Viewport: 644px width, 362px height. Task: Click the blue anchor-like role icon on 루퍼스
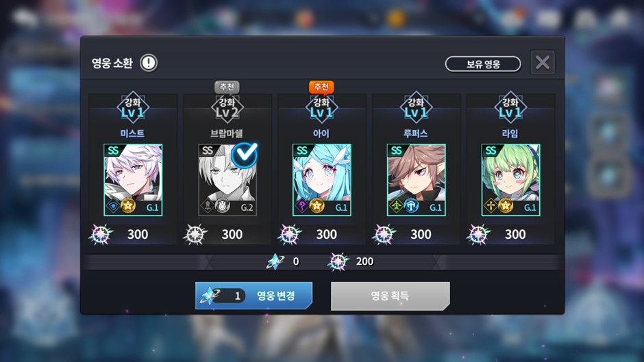click(411, 205)
